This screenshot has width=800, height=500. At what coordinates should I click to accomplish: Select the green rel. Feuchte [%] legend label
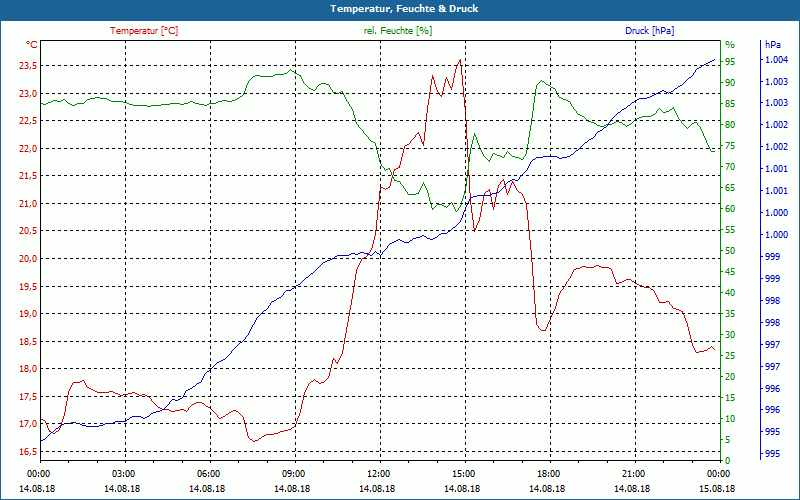(397, 31)
